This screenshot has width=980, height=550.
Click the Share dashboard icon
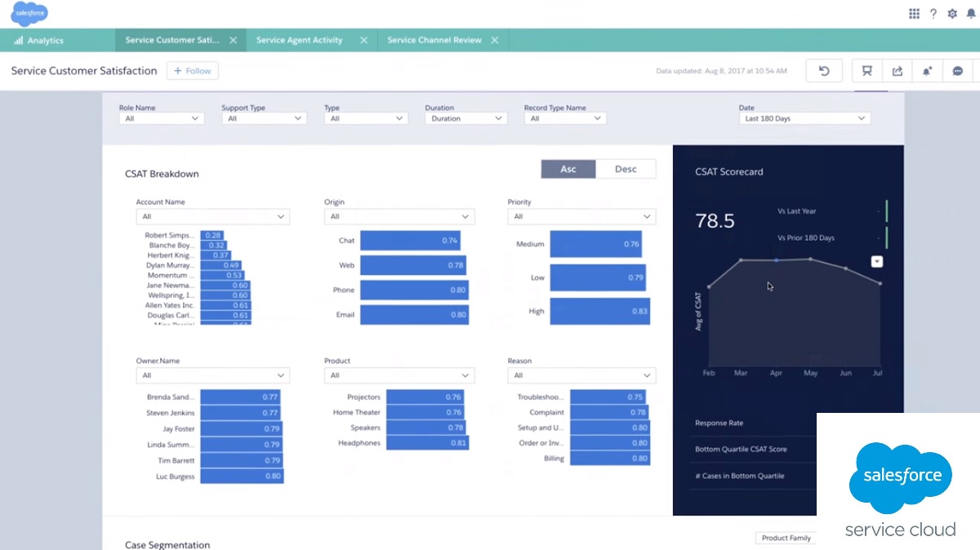(897, 71)
